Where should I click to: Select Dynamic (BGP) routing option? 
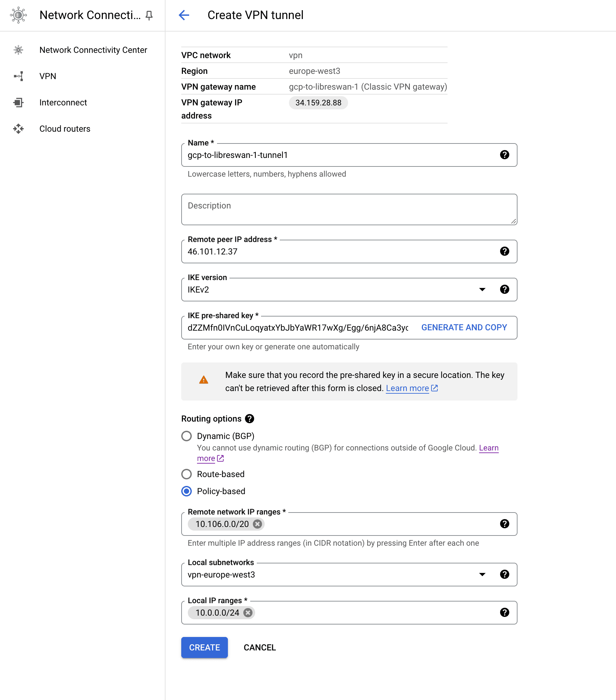pos(187,436)
